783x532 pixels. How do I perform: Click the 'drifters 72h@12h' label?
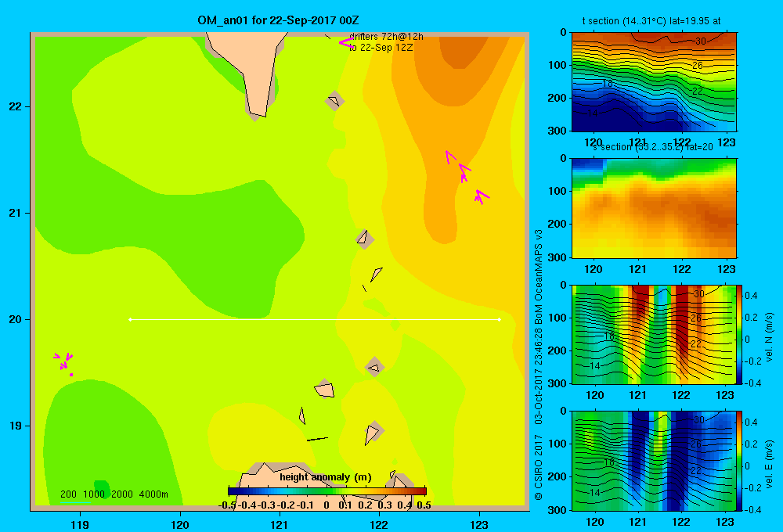386,37
